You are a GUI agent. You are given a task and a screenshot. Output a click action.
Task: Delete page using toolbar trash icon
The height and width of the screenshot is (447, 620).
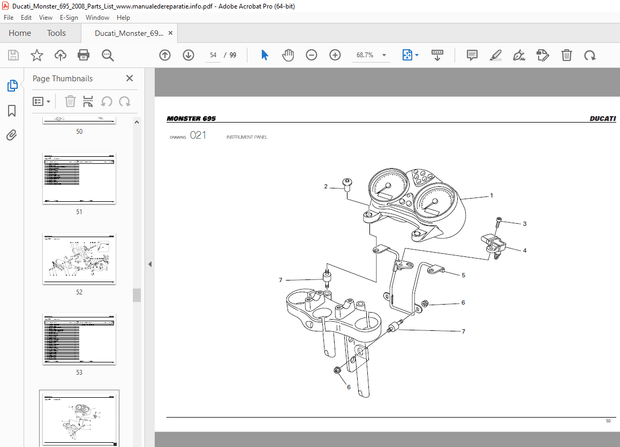tap(566, 55)
